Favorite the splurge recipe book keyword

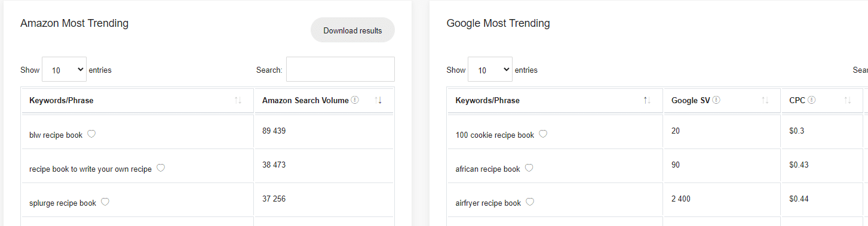tap(105, 202)
